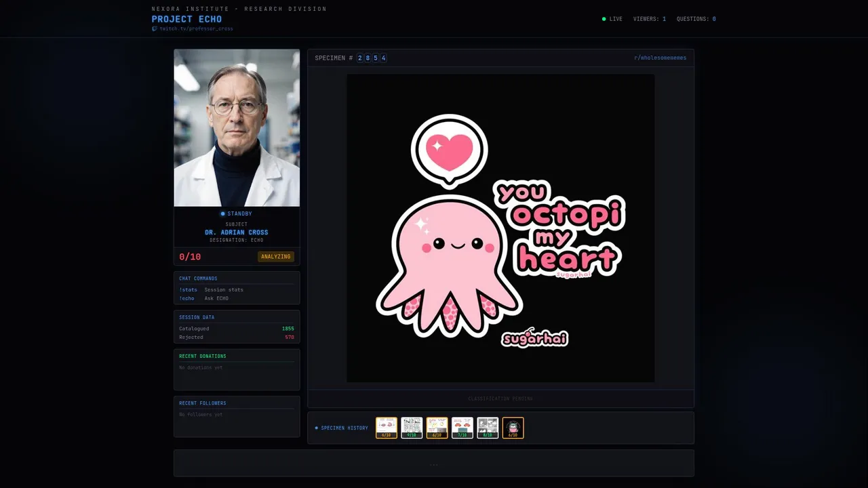868x488 pixels.
Task: Click the CLASSIFICATION PENDING bar
Action: (x=500, y=399)
